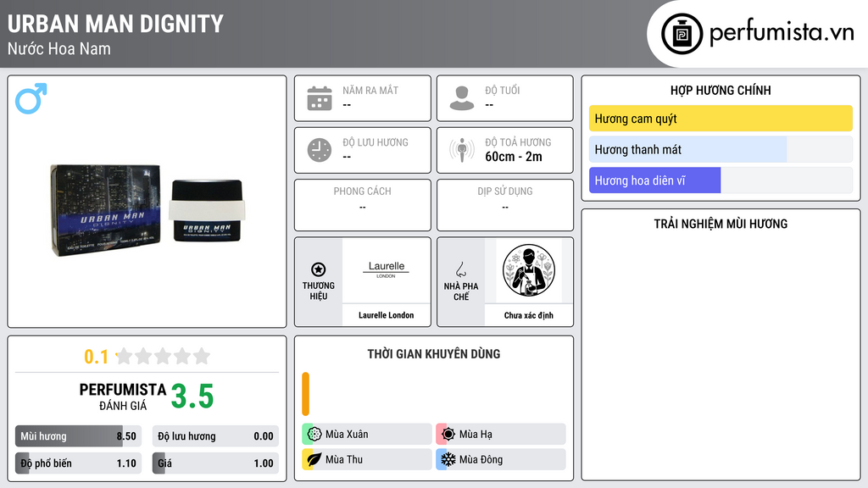Click the nose icon above Nhà pha chế
The image size is (868, 488).
[x=460, y=269]
